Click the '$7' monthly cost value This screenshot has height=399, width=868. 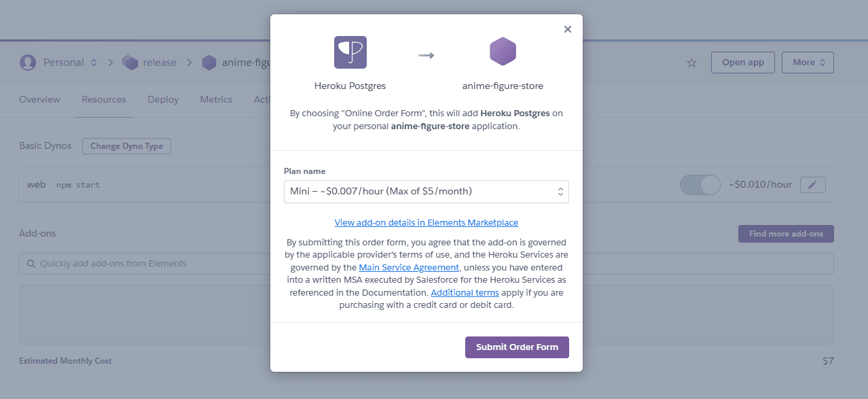click(x=828, y=361)
